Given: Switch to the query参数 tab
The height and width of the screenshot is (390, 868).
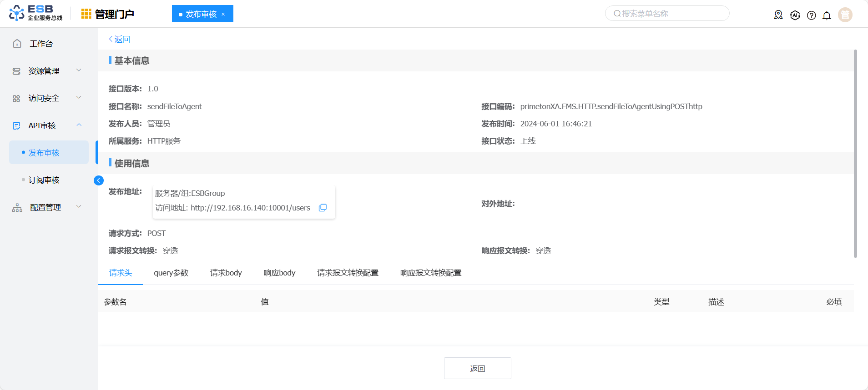Looking at the screenshot, I should (x=171, y=273).
